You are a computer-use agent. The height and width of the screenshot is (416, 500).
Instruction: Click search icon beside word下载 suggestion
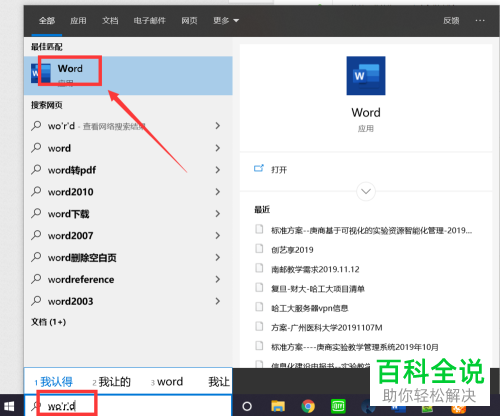tap(36, 213)
